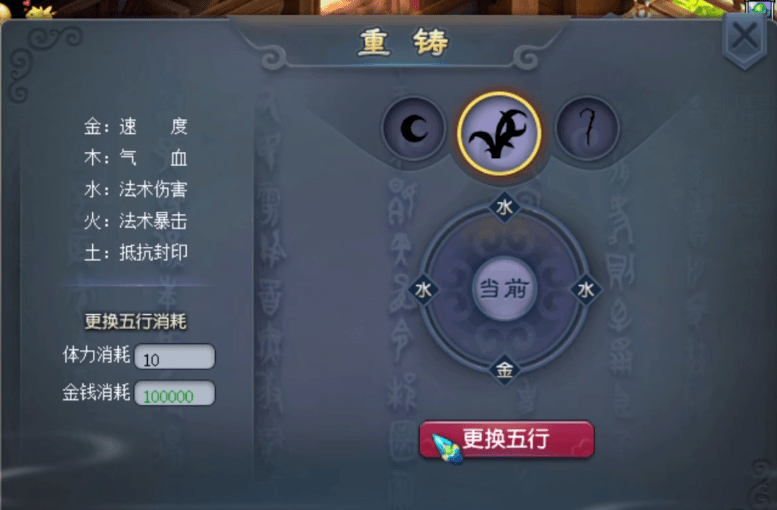This screenshot has width=777, height=510.
Task: Click the 火：法术暴击 attribute line
Action: (x=136, y=221)
